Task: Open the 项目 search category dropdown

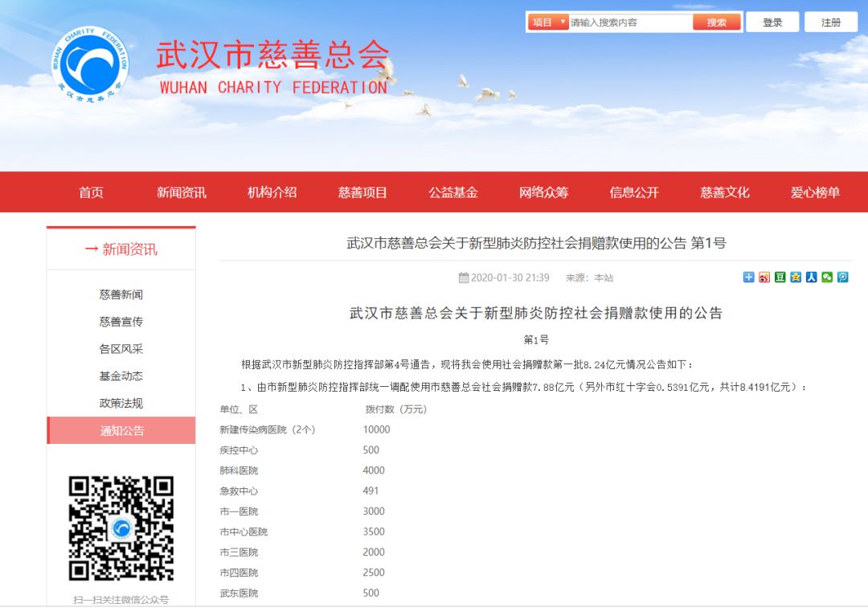Action: [547, 23]
